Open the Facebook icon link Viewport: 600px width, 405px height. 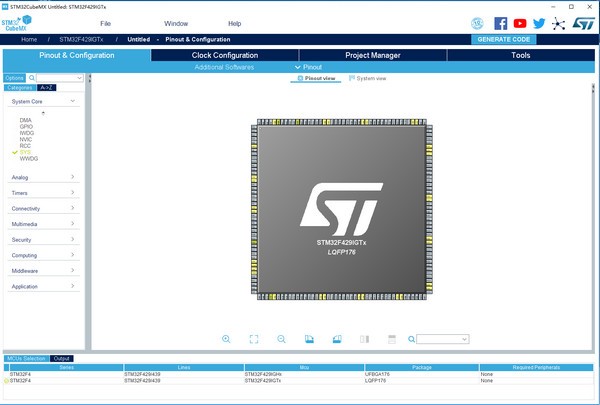coord(501,23)
